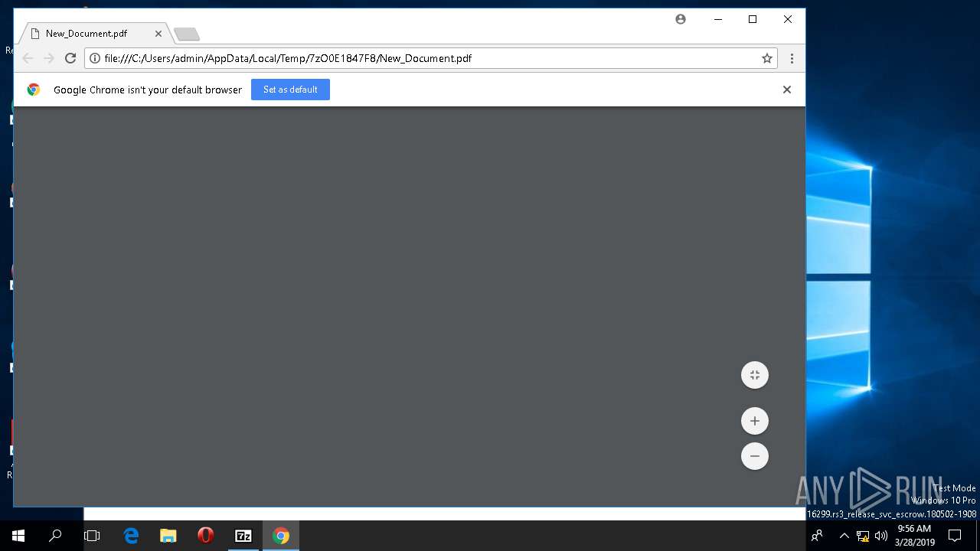
Task: Minimize the Chrome window
Action: pyautogui.click(x=718, y=19)
